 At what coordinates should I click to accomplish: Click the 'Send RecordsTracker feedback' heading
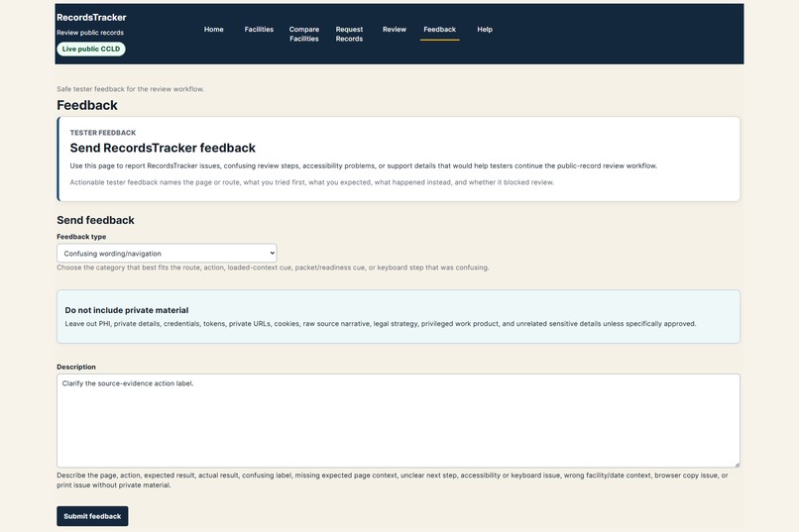tap(163, 149)
